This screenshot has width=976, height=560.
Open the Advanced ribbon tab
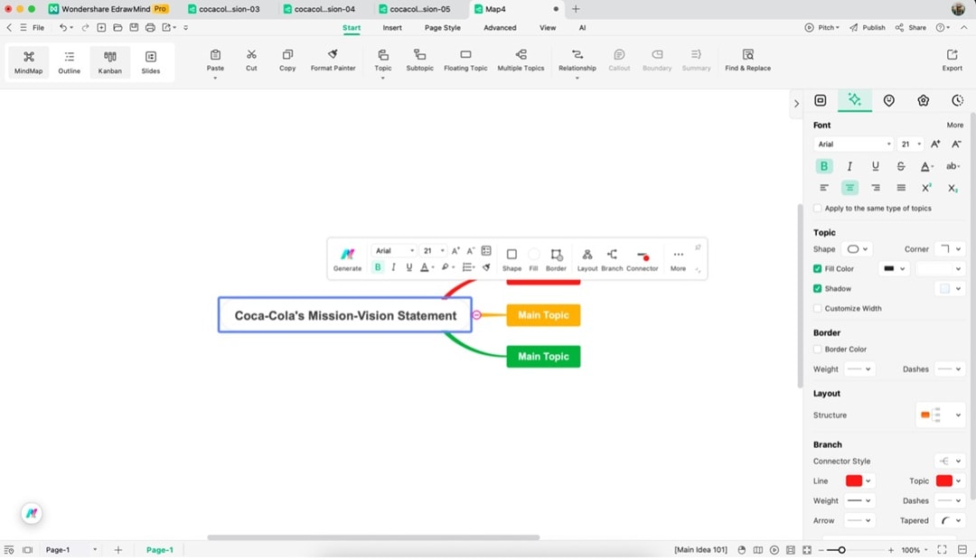click(x=500, y=27)
